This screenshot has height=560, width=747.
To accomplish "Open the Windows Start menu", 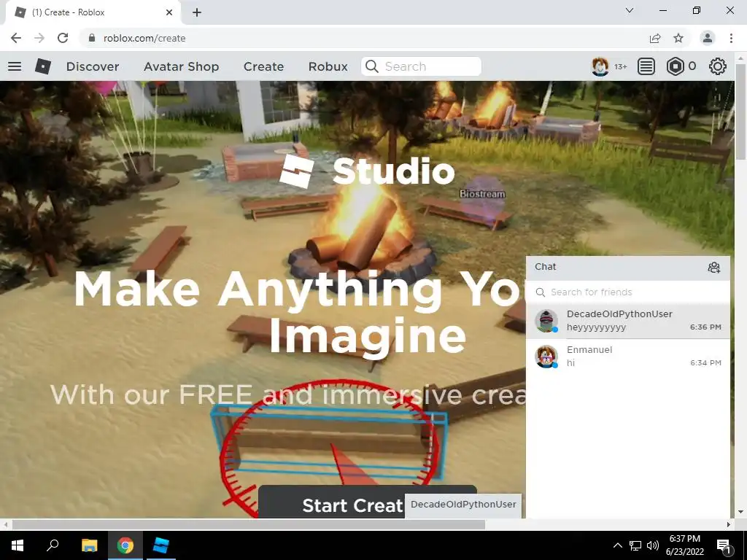I will pos(18,545).
